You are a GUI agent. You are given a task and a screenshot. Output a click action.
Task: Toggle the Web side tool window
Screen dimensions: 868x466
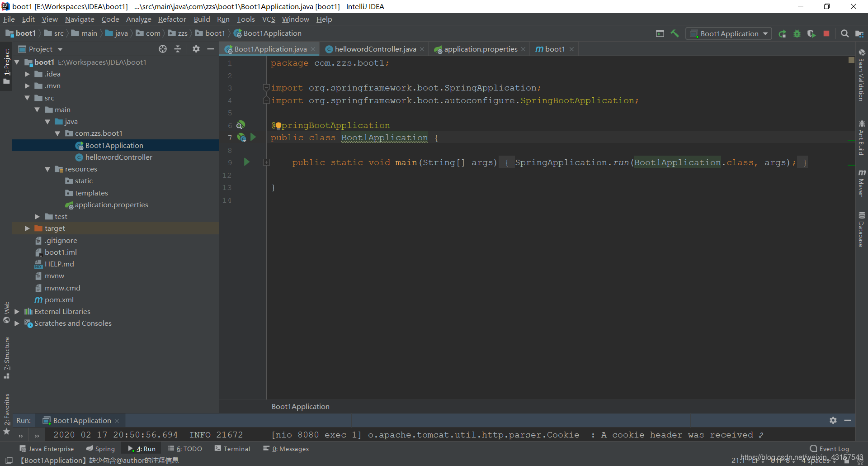tap(6, 312)
